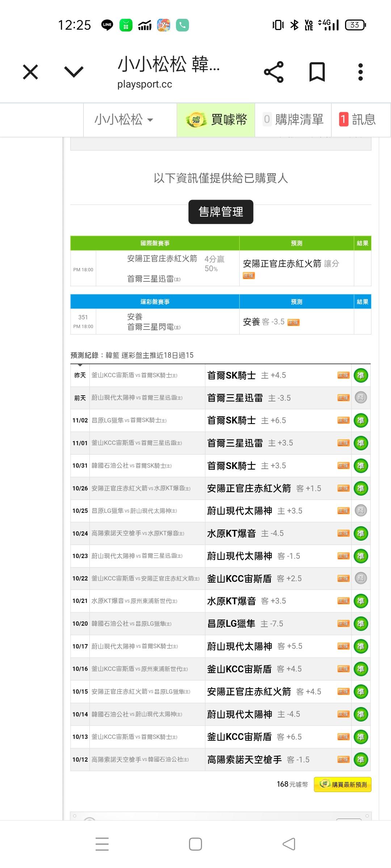Click the 售牌管理 button
This screenshot has width=391, height=868.
[x=221, y=212]
